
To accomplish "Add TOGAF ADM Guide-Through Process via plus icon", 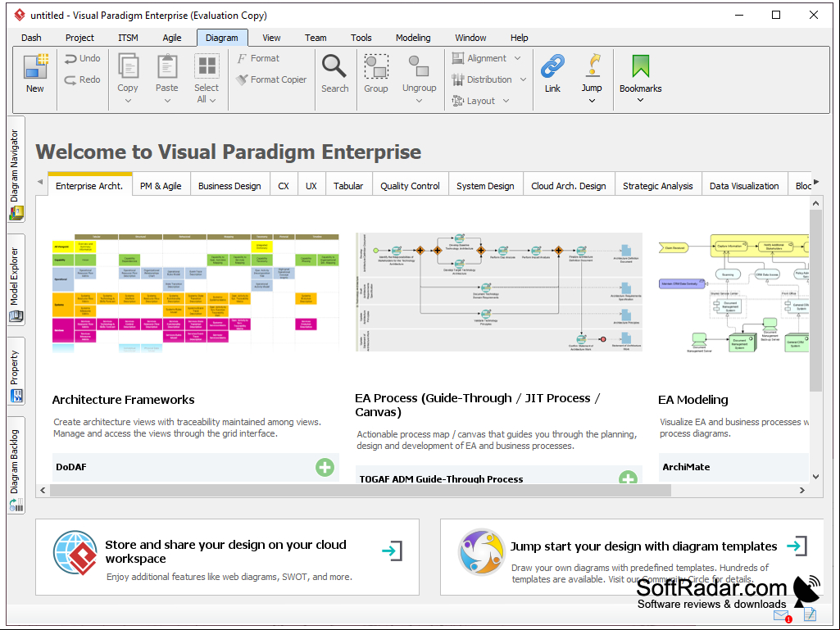I will point(628,477).
